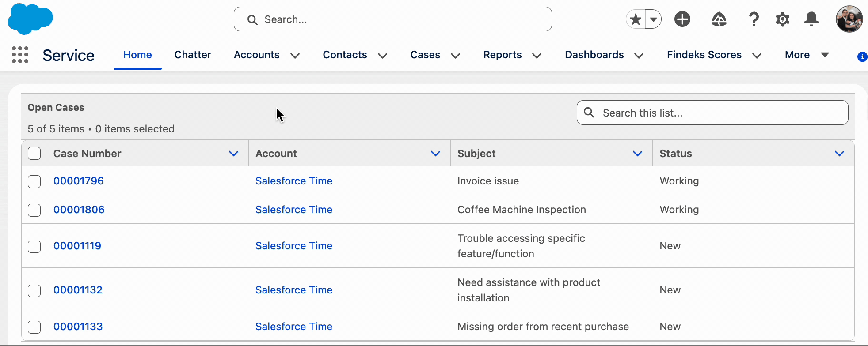Open the App Launcher grid icon
Viewport: 868px width, 346px height.
20,55
